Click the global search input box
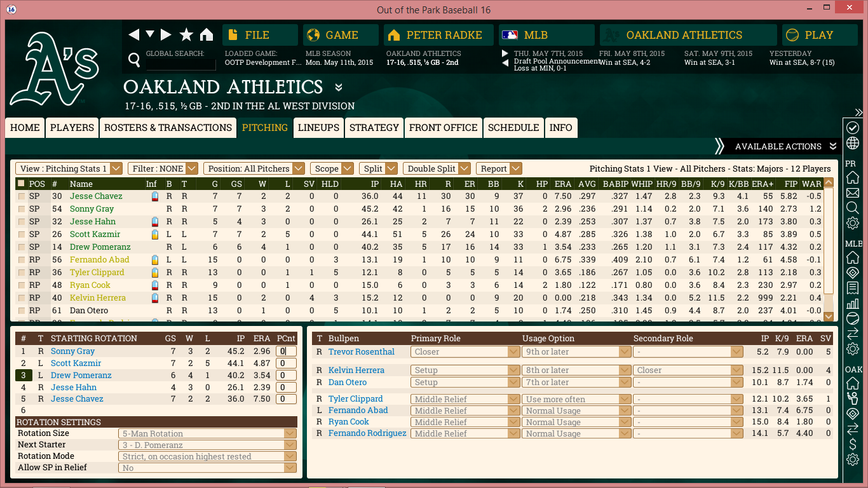The height and width of the screenshot is (488, 868). (180, 64)
